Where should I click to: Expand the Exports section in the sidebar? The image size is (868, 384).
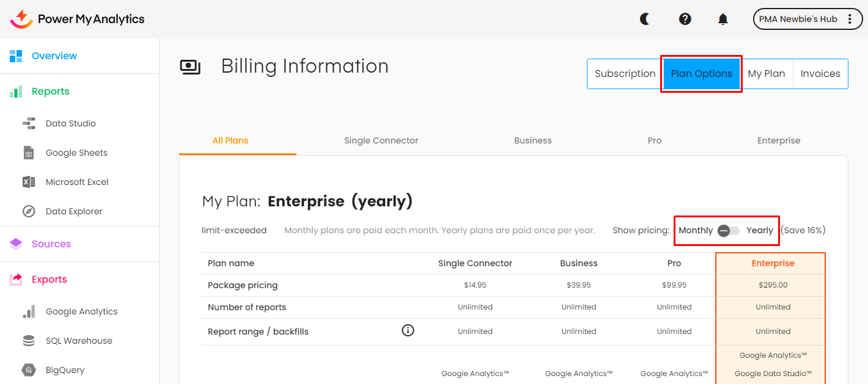point(49,280)
